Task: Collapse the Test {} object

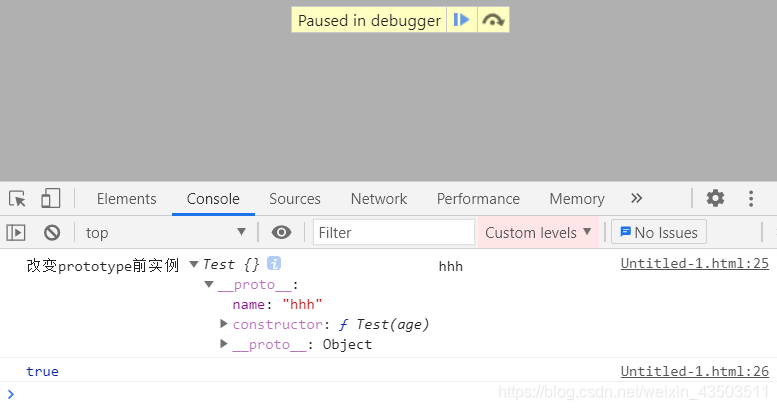Action: [x=194, y=265]
